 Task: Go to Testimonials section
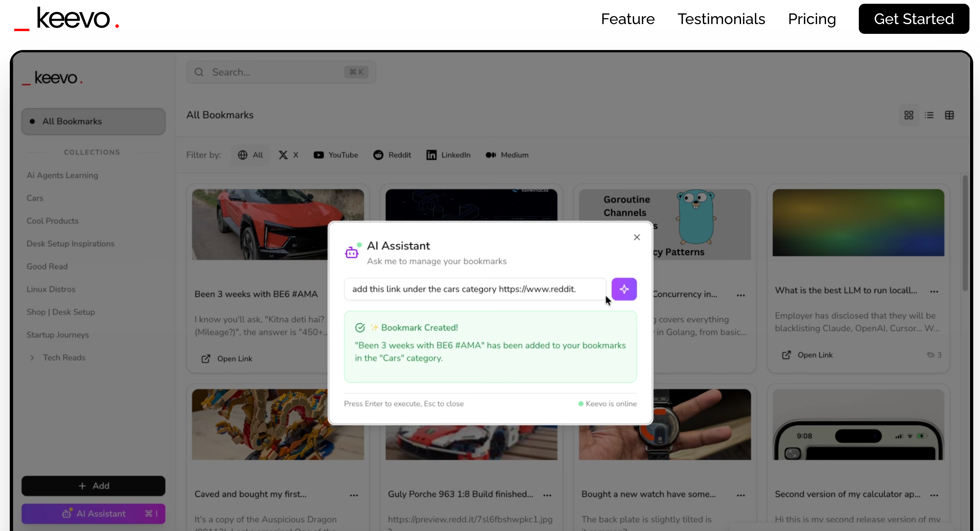(721, 19)
